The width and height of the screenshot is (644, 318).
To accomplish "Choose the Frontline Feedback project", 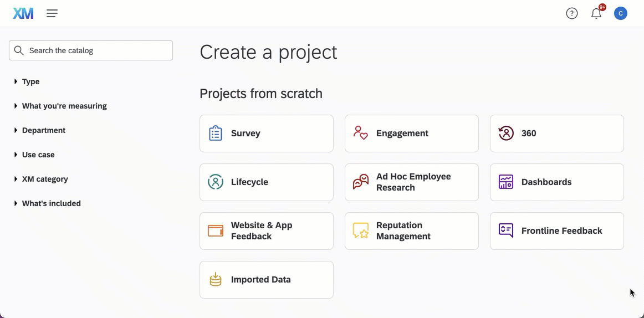I will 557,231.
